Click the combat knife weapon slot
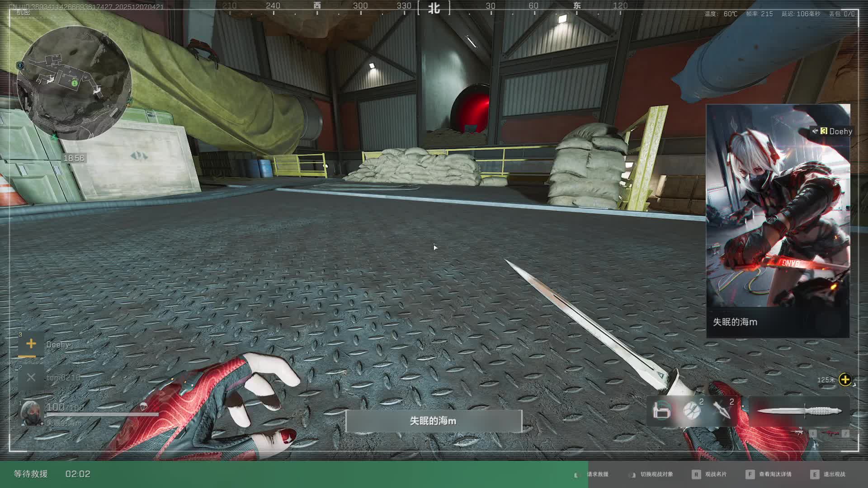This screenshot has height=488, width=868. coord(799,411)
